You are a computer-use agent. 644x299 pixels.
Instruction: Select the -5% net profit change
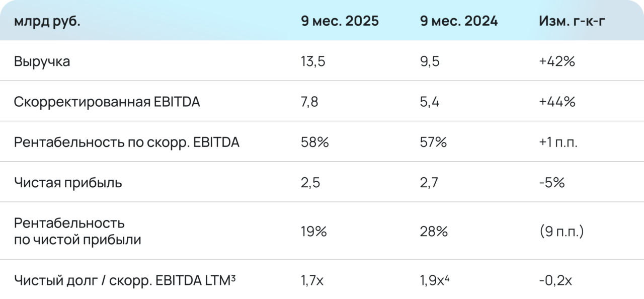pyautogui.click(x=551, y=182)
